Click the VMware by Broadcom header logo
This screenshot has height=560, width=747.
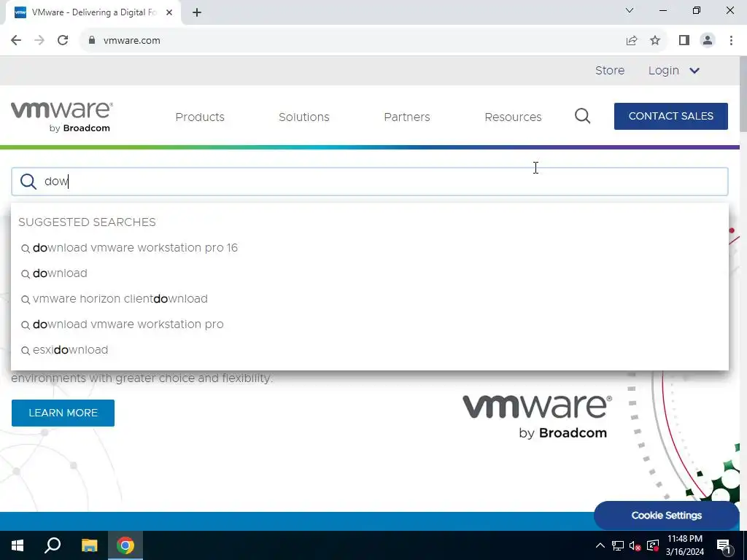(x=62, y=117)
